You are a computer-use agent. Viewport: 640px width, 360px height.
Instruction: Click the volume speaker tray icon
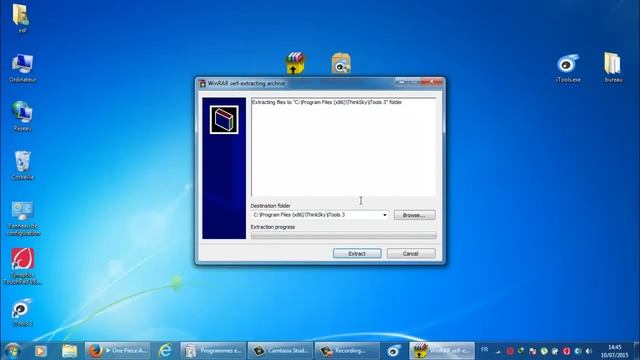[x=589, y=351]
